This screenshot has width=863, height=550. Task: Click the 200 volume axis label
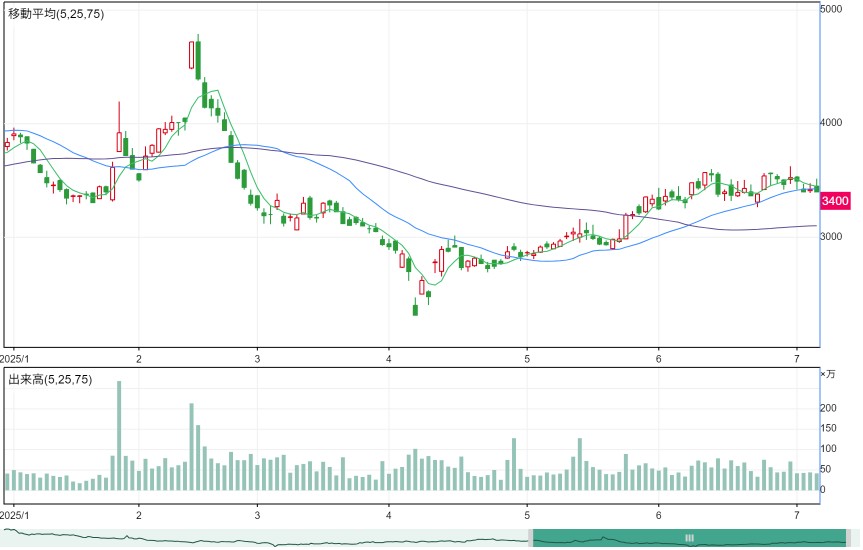(828, 408)
